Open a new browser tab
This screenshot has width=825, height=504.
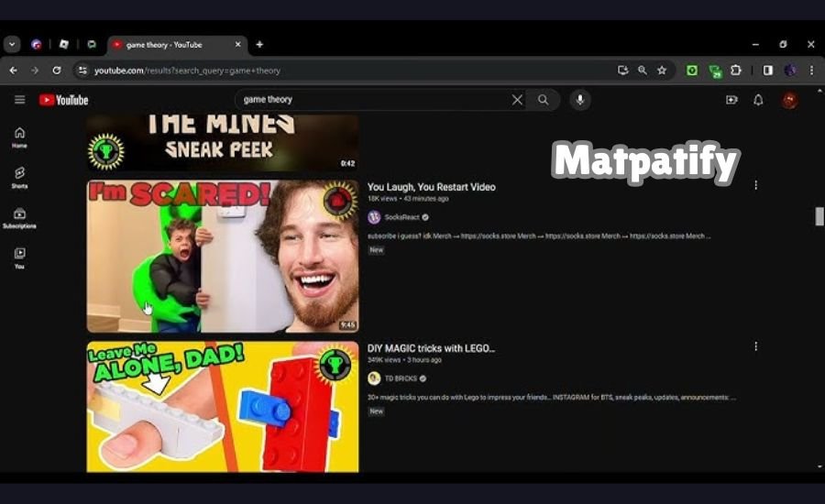[x=259, y=45]
